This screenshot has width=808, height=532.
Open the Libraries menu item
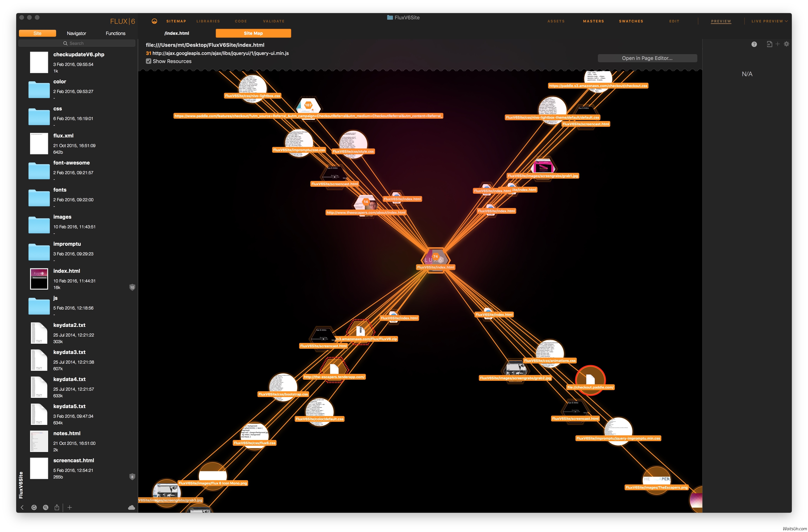point(208,21)
